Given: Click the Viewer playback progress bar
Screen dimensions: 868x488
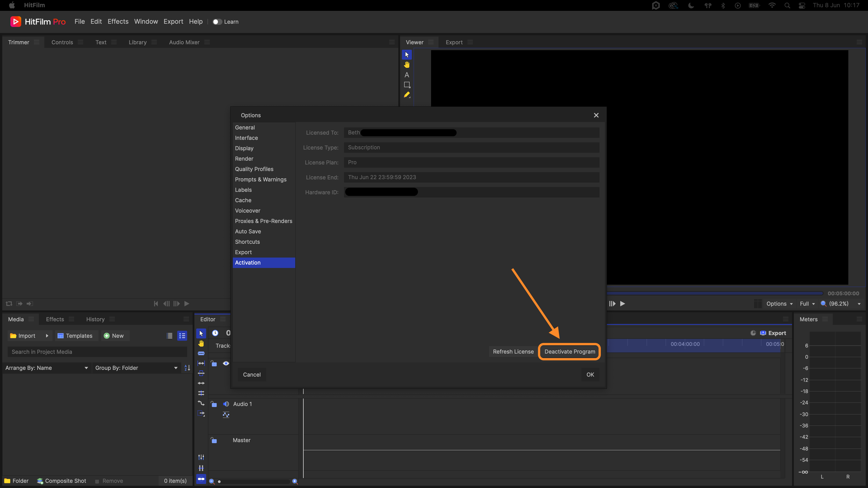Looking at the screenshot, I should (x=715, y=293).
